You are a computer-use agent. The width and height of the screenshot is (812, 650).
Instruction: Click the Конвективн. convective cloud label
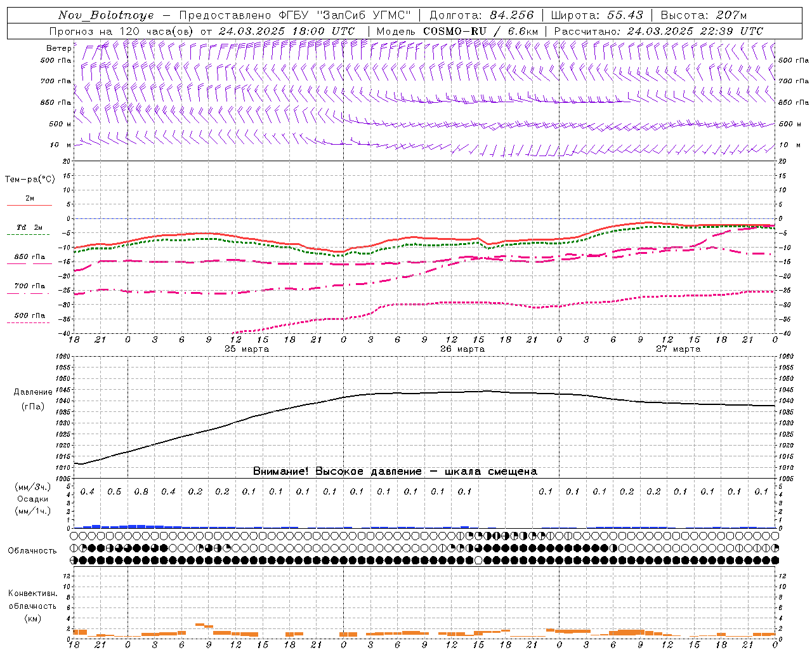tap(32, 594)
